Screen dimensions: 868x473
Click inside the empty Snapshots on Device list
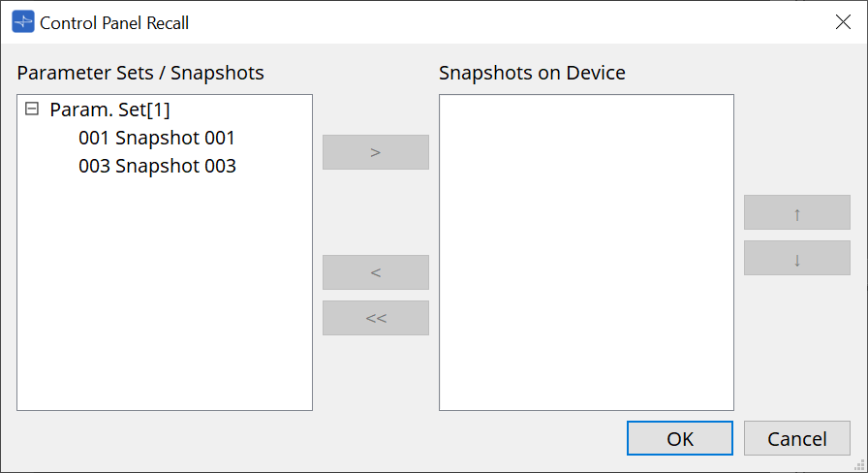(585, 252)
